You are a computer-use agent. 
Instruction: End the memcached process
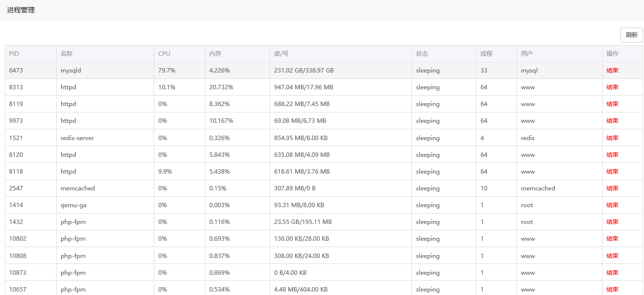pos(612,188)
